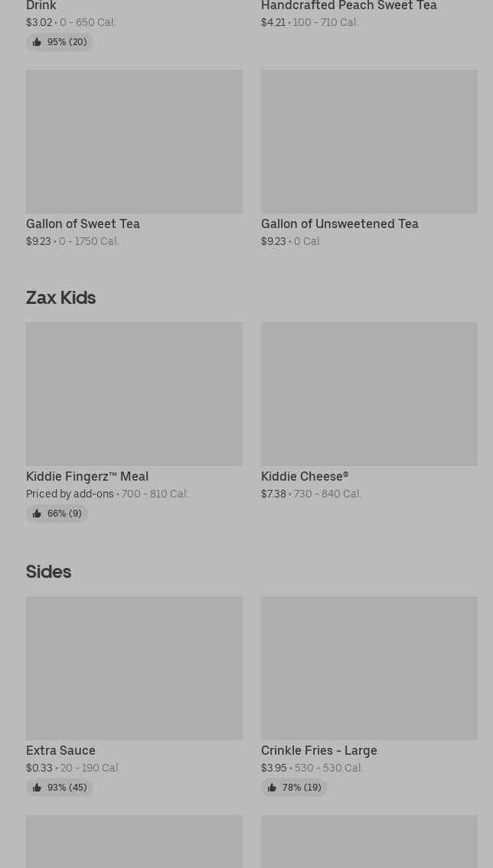Select the Kiddie Fingerz Meal photo
The width and height of the screenshot is (493, 868).
pos(134,393)
